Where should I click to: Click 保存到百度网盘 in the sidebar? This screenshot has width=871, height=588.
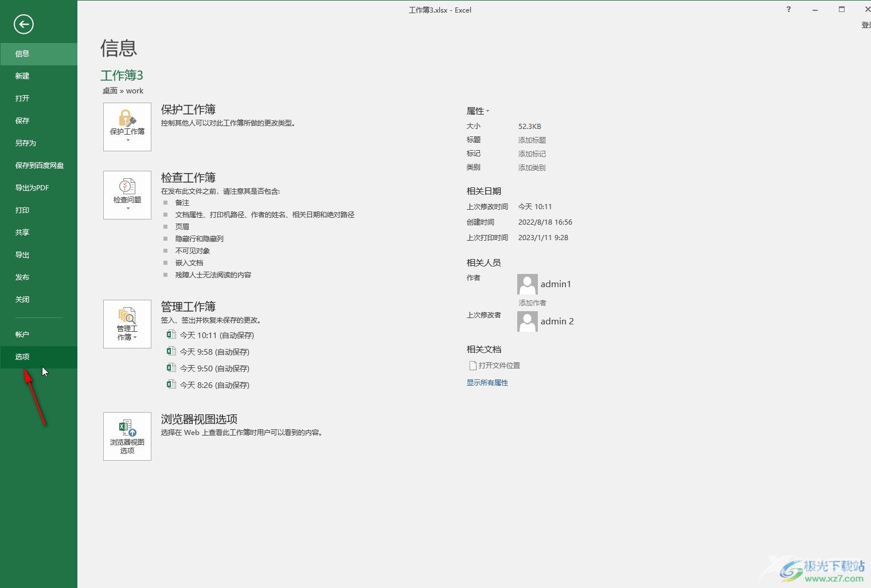[38, 166]
